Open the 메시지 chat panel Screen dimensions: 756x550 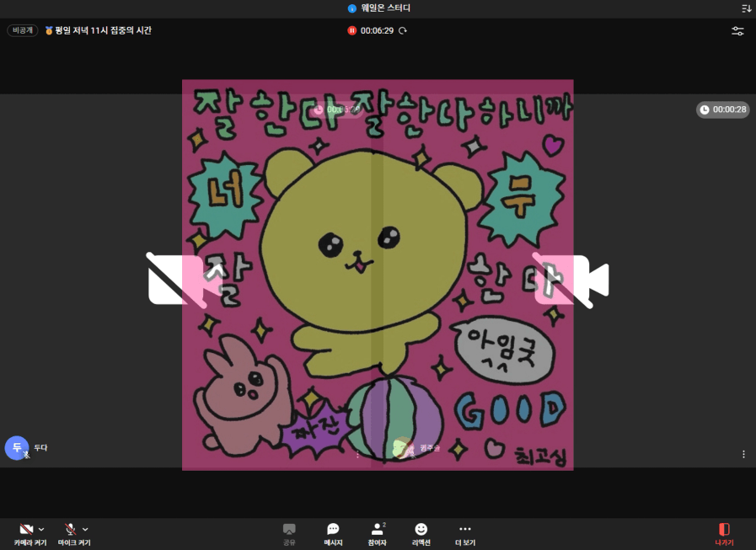[333, 533]
